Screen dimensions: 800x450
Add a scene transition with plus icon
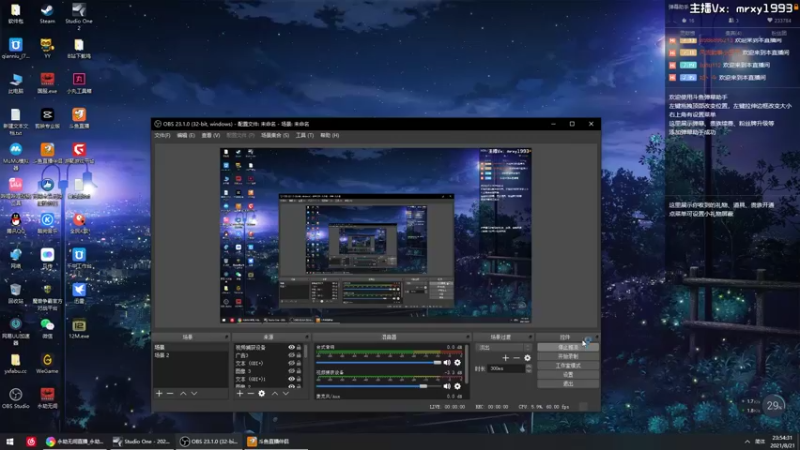click(506, 358)
